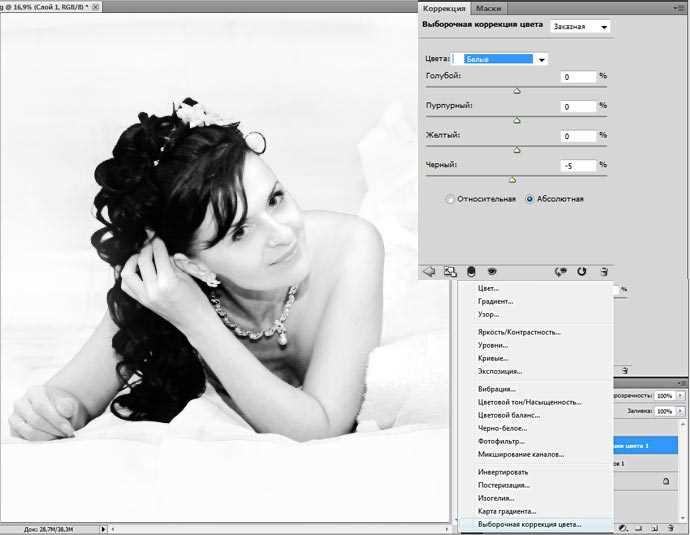Select the Слой 1 layer row
This screenshot has height=535, width=690.
click(x=645, y=463)
